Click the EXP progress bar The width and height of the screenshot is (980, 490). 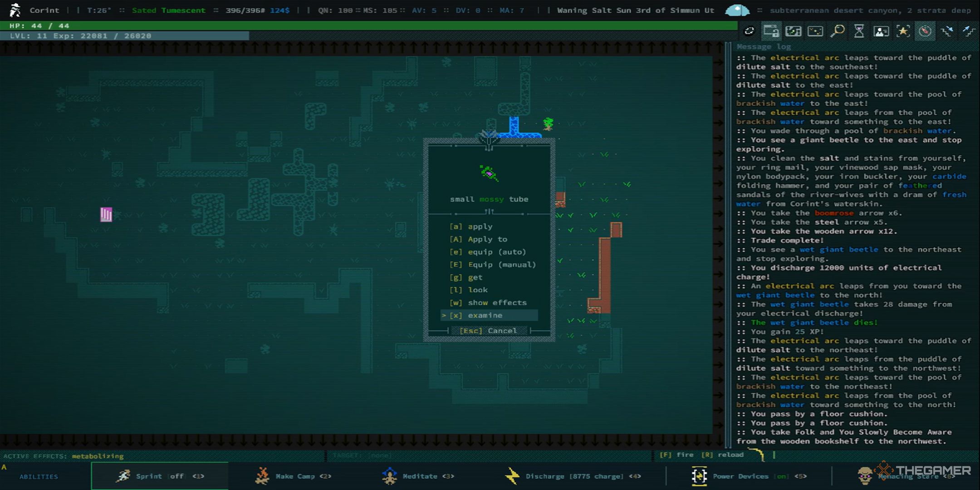pyautogui.click(x=125, y=36)
